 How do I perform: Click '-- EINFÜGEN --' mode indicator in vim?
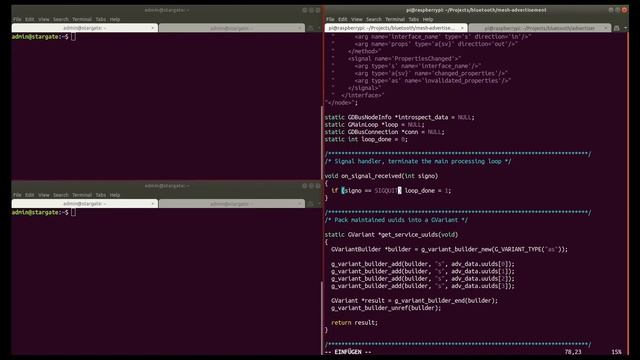[348, 352]
